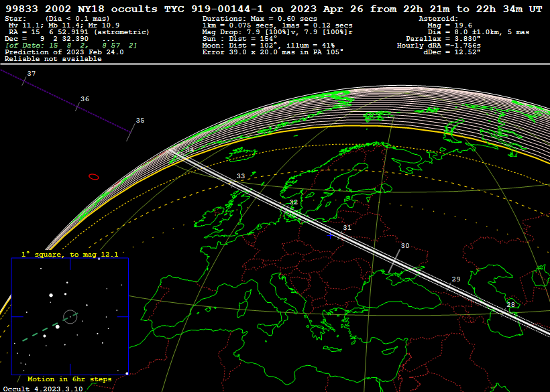Screen dimensions: 550x392
Task: Select the path time label 32
Action: pos(293,202)
